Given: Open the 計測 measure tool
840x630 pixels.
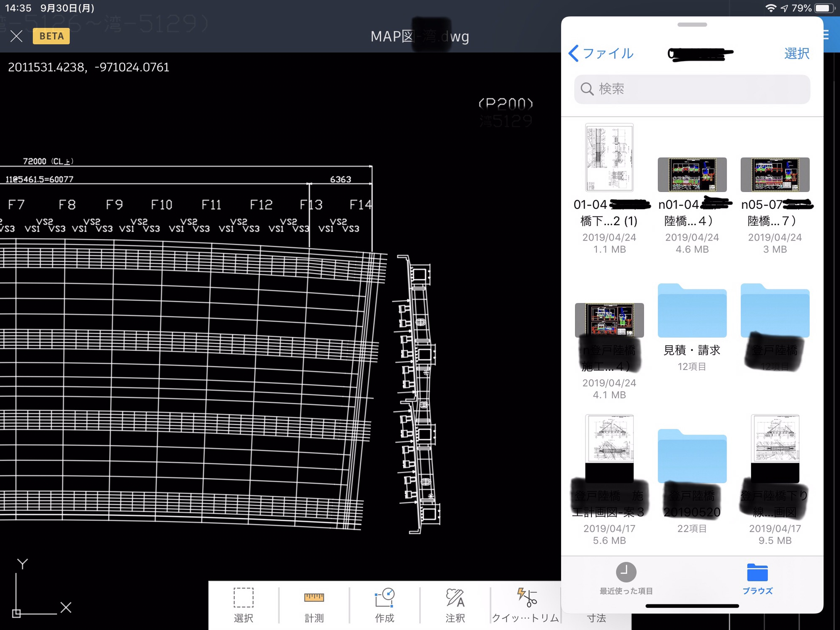Looking at the screenshot, I should (x=314, y=605).
